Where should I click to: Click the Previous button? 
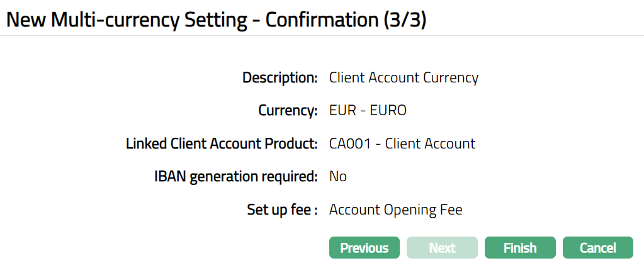click(364, 248)
